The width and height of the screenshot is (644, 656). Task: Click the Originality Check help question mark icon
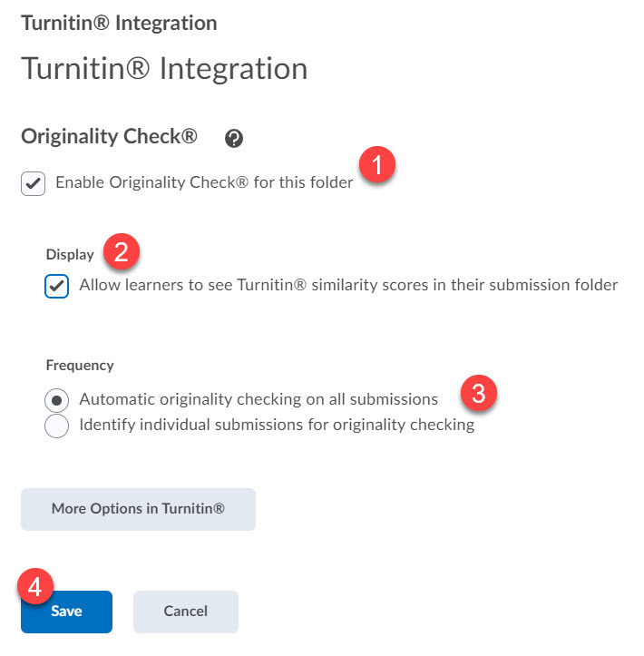[x=234, y=138]
